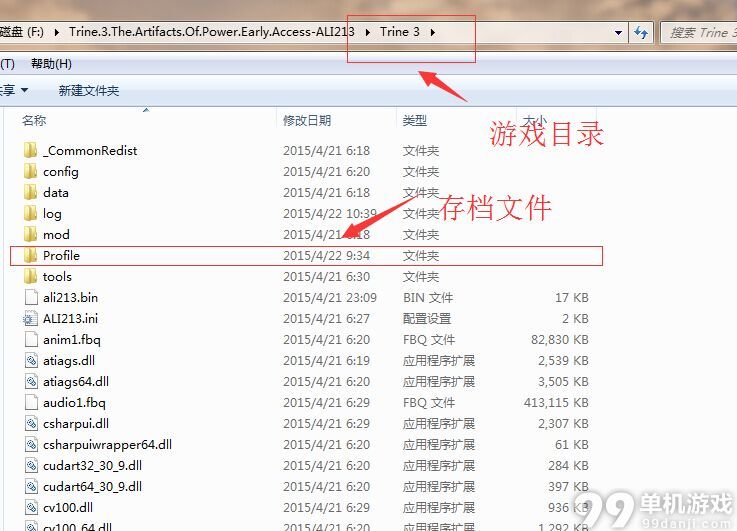737x531 pixels.
Task: Select the config folder name
Action: [x=61, y=172]
